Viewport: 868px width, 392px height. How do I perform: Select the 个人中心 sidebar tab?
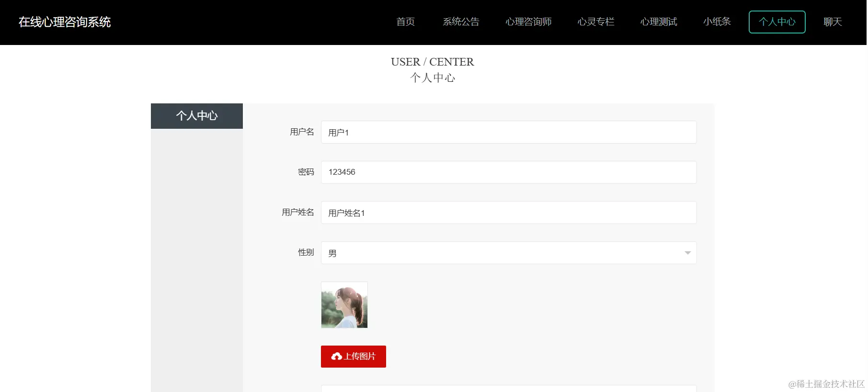[197, 116]
